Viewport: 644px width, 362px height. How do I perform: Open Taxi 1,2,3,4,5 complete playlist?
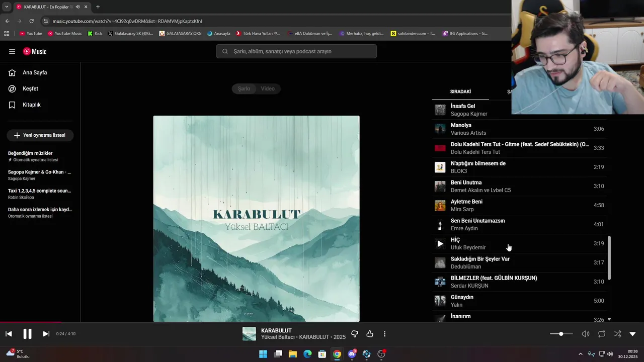(40, 194)
